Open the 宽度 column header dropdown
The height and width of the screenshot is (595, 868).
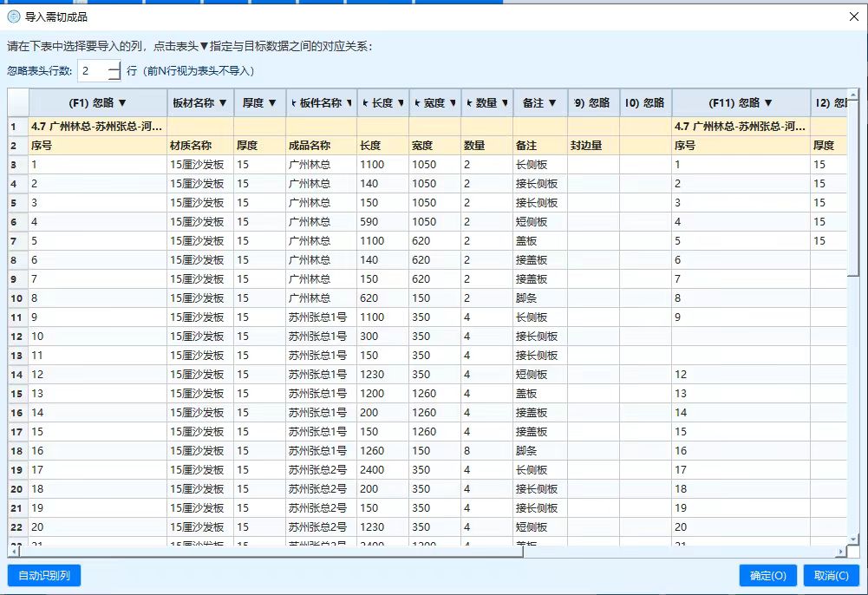click(x=453, y=103)
